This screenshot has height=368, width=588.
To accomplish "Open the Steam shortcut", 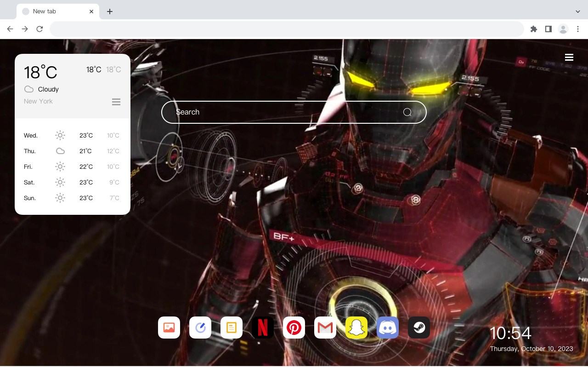I will click(419, 328).
